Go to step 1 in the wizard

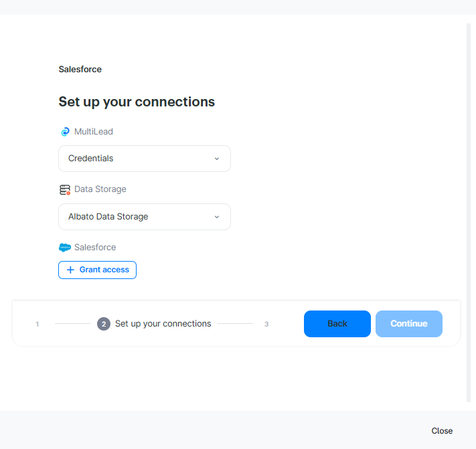pyautogui.click(x=37, y=325)
